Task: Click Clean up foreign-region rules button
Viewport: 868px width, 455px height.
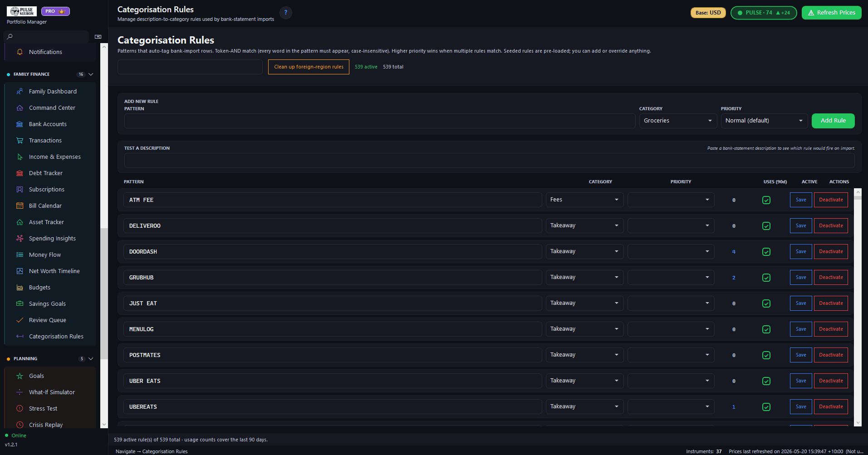Action: point(309,67)
